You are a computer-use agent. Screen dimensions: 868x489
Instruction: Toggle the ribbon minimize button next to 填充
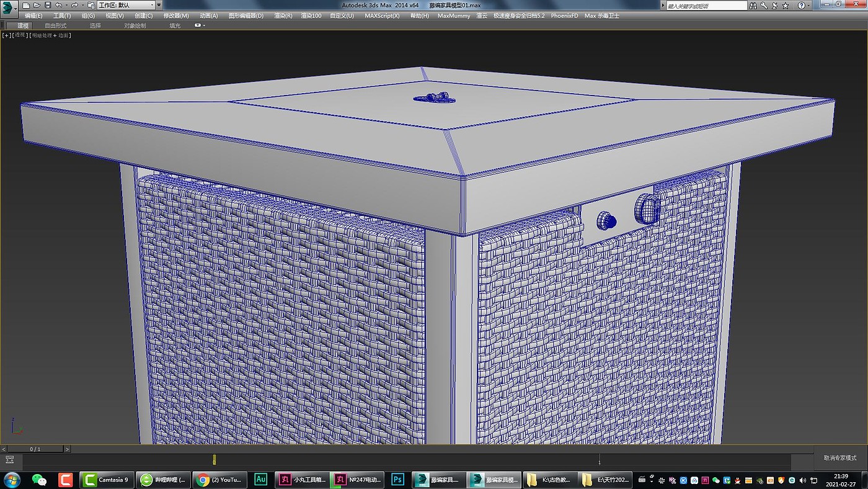point(198,25)
